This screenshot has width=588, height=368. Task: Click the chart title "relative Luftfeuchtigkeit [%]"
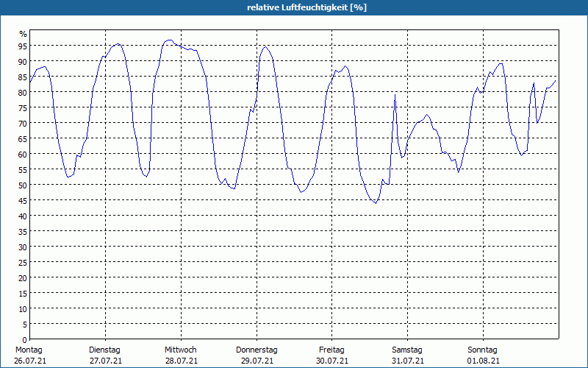pos(306,7)
